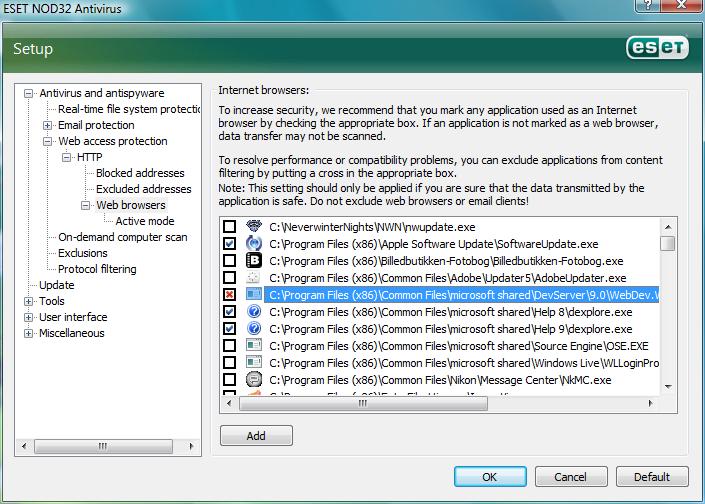The image size is (705, 504).
Task: Restore settings with Default button
Action: tap(652, 477)
